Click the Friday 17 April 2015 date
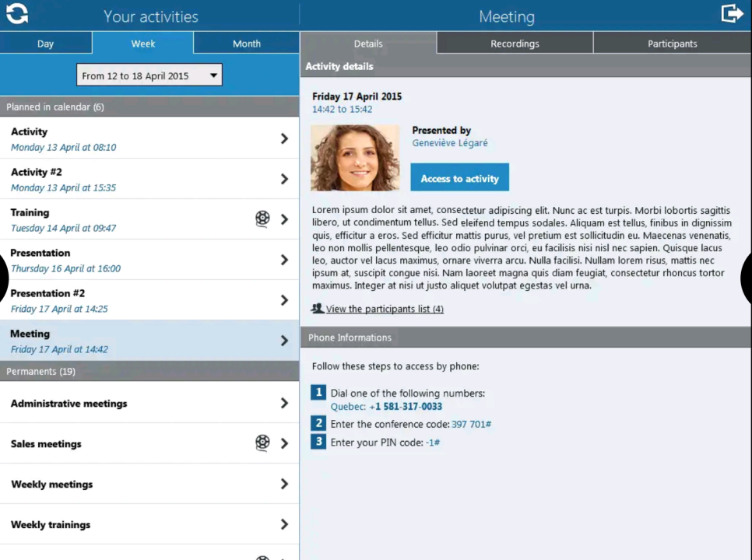Viewport: 752px width, 560px height. pos(357,96)
